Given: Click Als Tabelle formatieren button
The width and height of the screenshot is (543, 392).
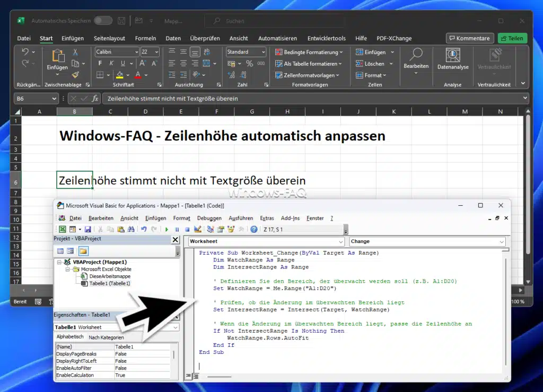Looking at the screenshot, I should pyautogui.click(x=309, y=64).
